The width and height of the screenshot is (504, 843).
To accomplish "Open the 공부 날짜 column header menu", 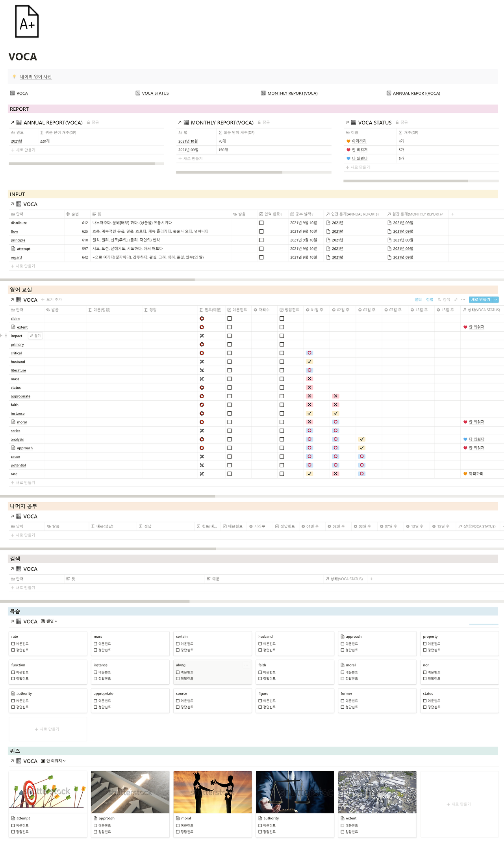I will tap(306, 214).
